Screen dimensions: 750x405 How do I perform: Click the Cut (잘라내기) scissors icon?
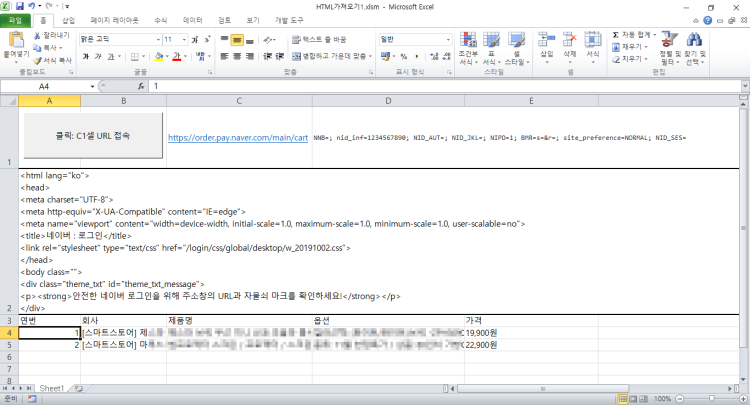click(37, 36)
